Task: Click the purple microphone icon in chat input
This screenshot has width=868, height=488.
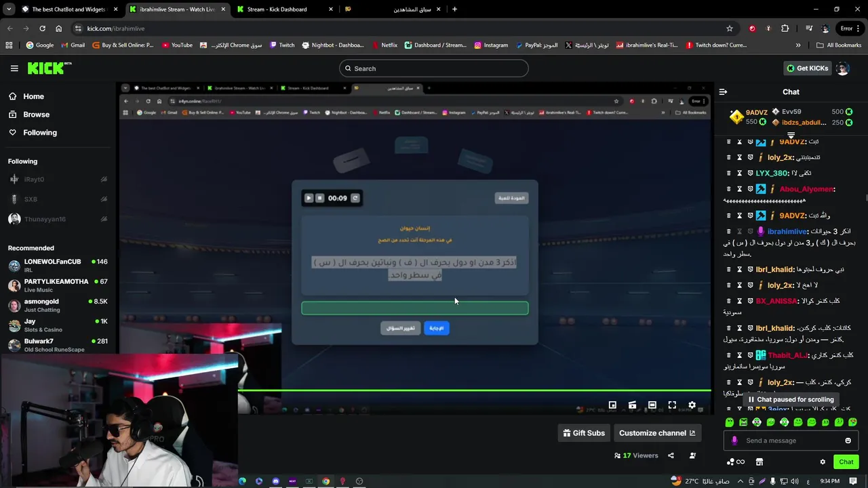Action: click(734, 441)
